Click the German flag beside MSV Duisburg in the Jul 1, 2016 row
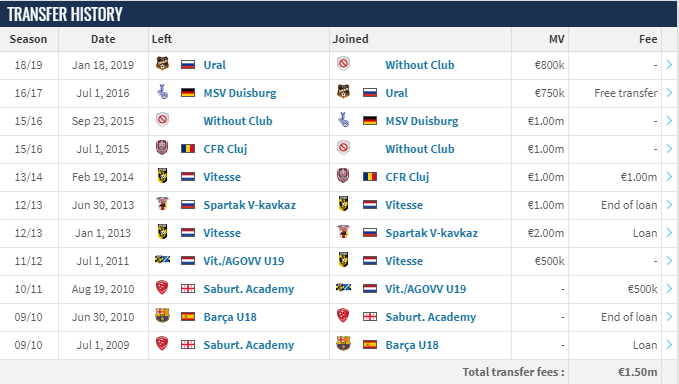This screenshot has width=679, height=384. coord(188,93)
